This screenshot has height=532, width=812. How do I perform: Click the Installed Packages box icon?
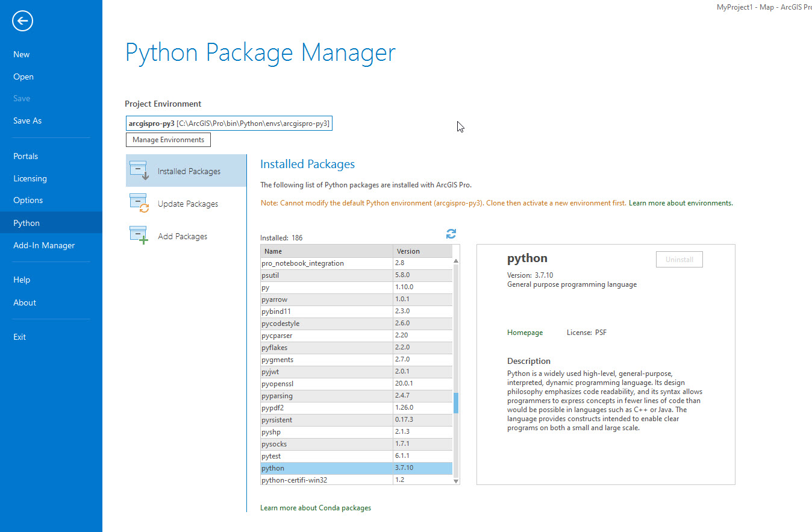click(x=139, y=171)
